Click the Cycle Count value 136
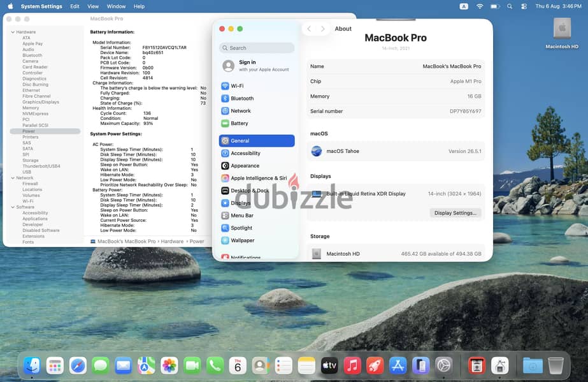Screen dimensions: 588x382 [x=147, y=114]
